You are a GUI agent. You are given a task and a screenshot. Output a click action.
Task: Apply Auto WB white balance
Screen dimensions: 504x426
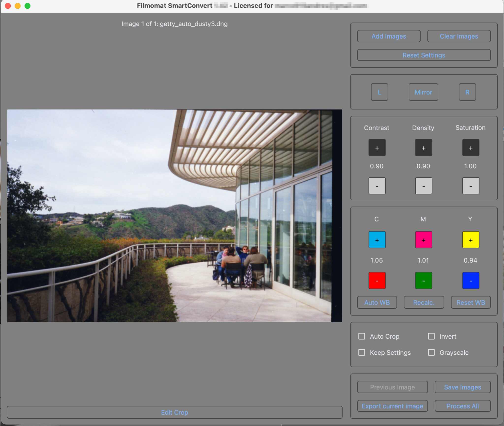tap(377, 302)
